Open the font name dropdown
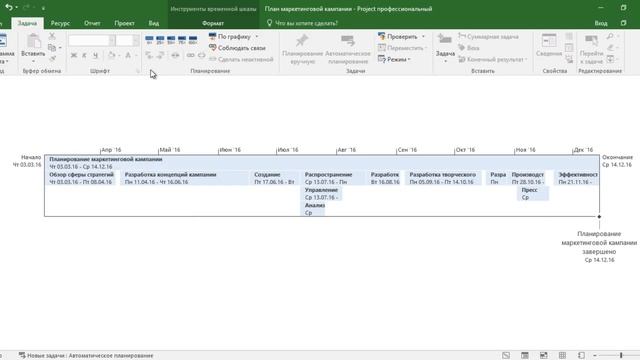The width and height of the screenshot is (640, 360). pos(111,40)
